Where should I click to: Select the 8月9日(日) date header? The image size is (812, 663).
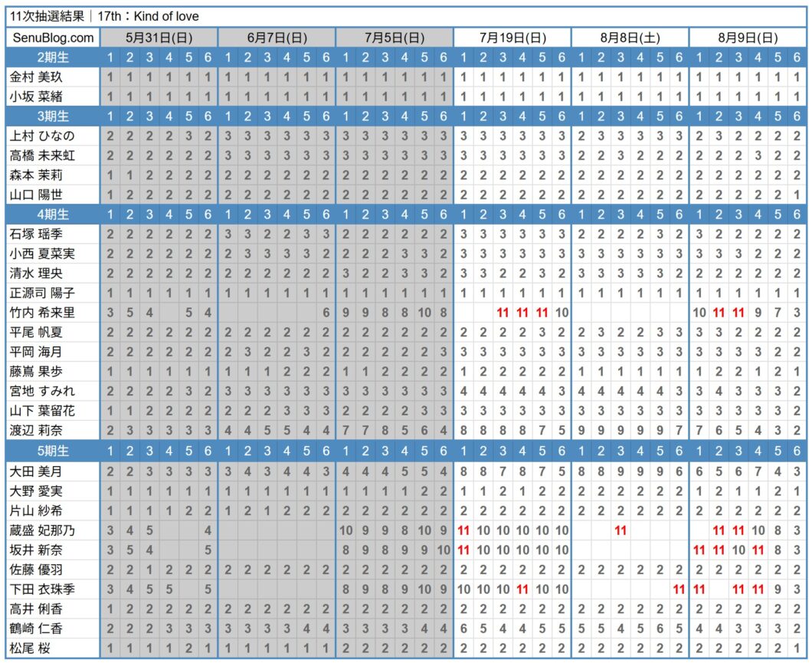[748, 38]
